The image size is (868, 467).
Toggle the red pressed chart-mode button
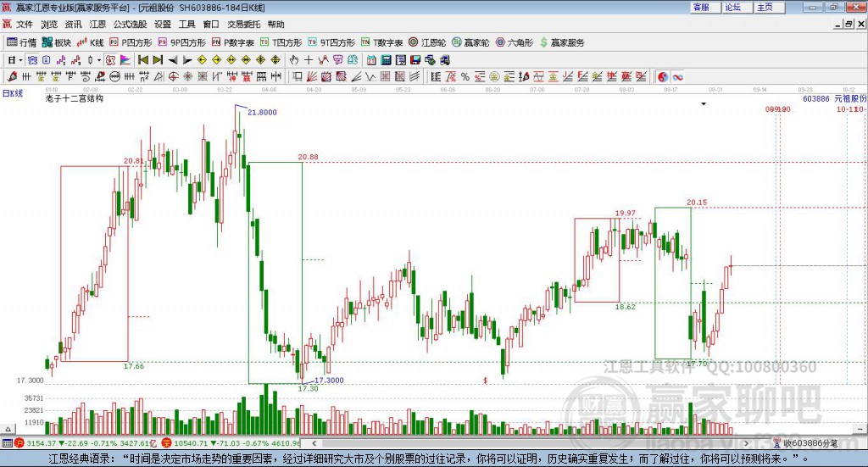pos(110,60)
